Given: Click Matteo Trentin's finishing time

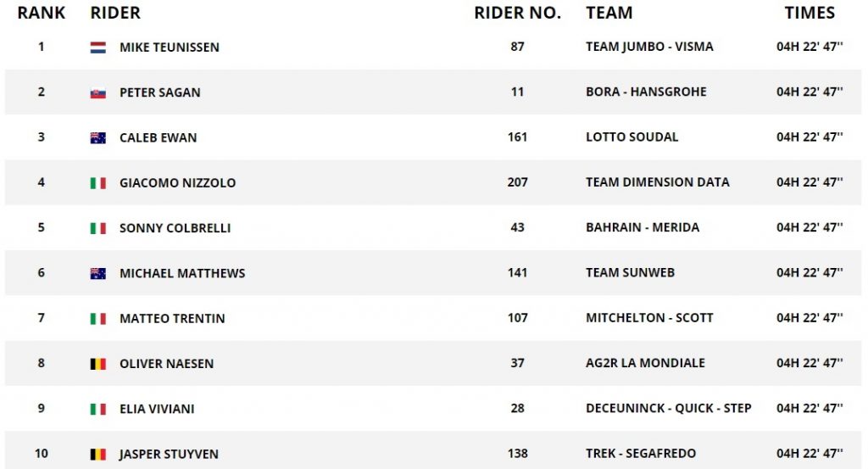Looking at the screenshot, I should [x=810, y=318].
